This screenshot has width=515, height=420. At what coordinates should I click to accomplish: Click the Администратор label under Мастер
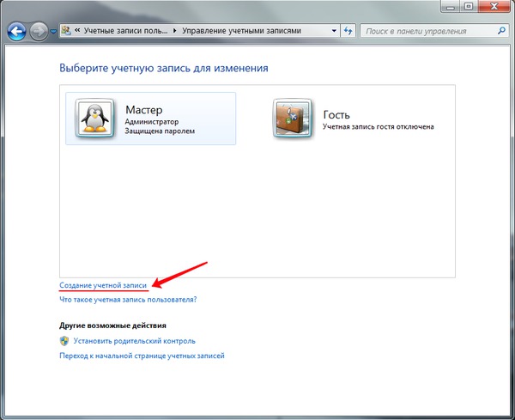click(152, 122)
